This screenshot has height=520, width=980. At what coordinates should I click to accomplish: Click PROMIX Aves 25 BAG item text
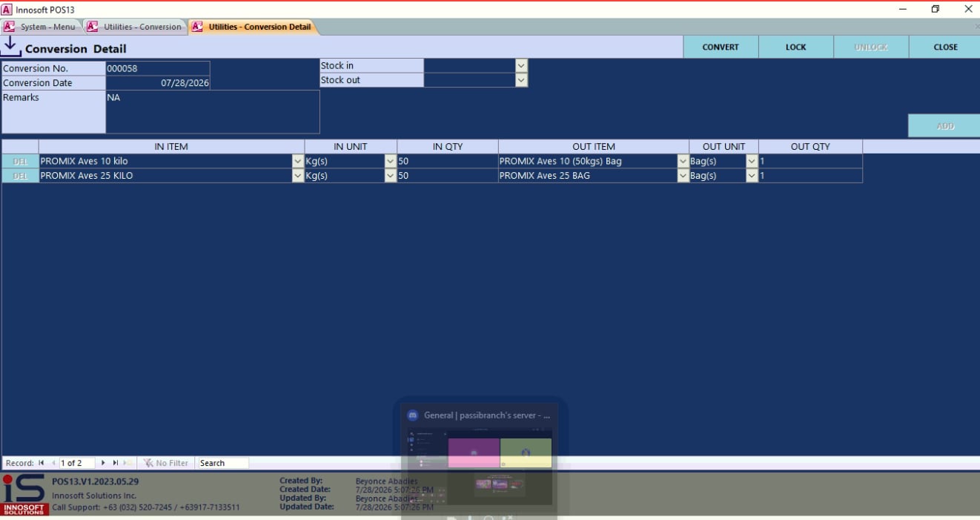pos(544,176)
